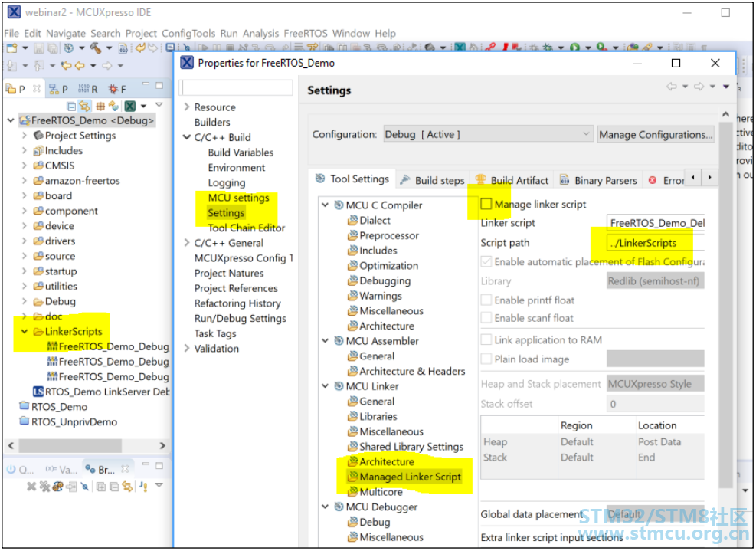
Task: Collapse the C/C++ Build category
Action: (187, 137)
